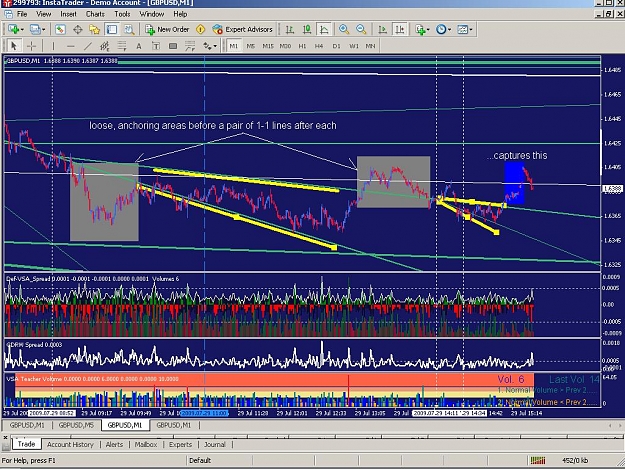Select the Text (A) tool
Image resolution: width=625 pixels, height=469 pixels.
[x=139, y=46]
